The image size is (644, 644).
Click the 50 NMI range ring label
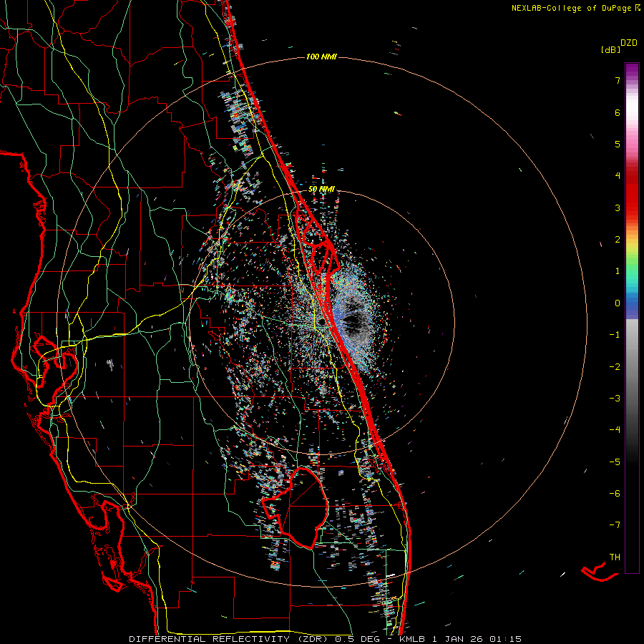coord(321,189)
